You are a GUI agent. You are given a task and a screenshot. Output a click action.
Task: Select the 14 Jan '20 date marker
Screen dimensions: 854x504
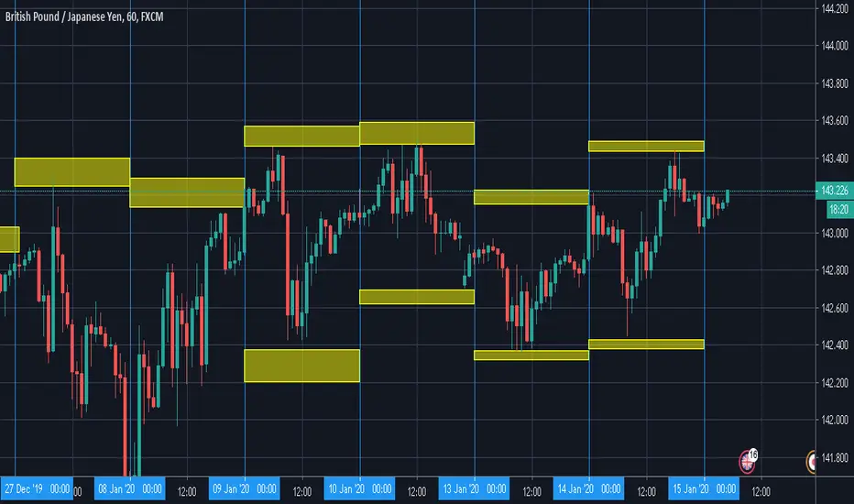(589, 488)
